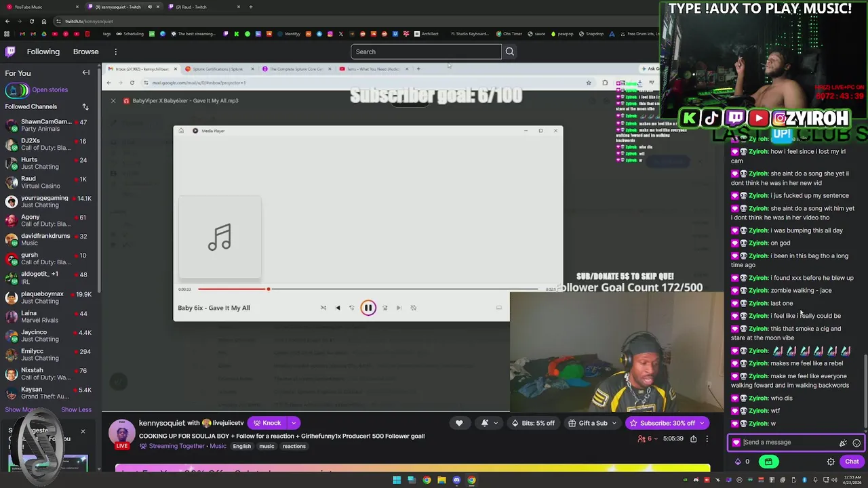Open the Music category link

218,446
